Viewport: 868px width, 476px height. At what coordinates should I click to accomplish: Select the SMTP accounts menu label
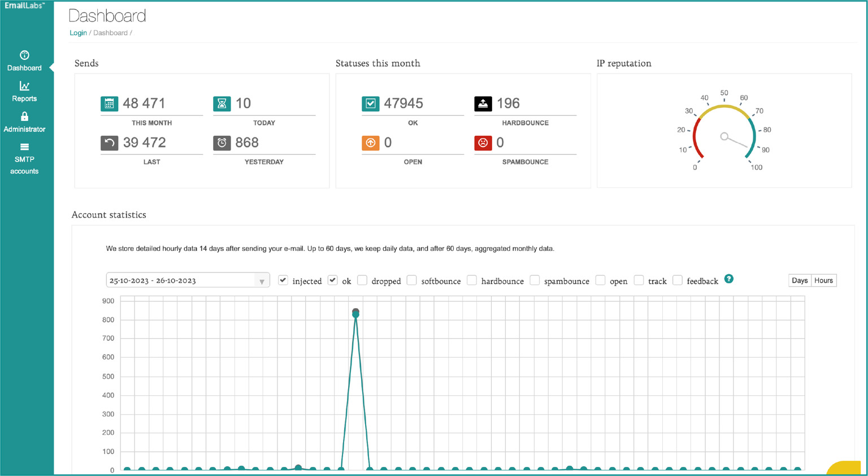(24, 165)
